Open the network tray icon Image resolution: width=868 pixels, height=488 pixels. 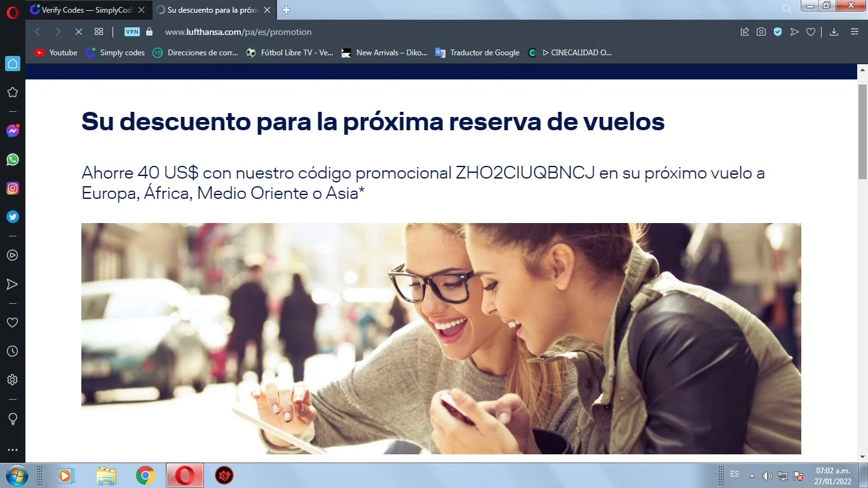pyautogui.click(x=783, y=476)
